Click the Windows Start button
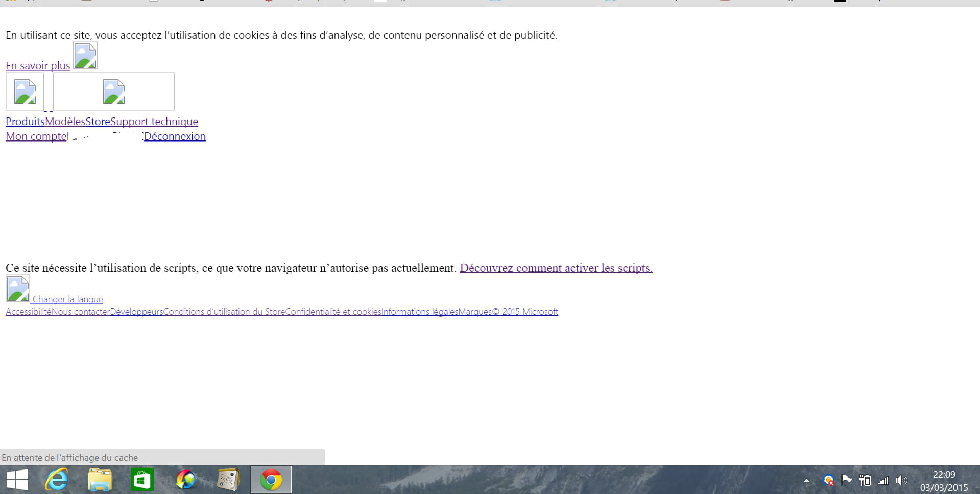 click(17, 480)
